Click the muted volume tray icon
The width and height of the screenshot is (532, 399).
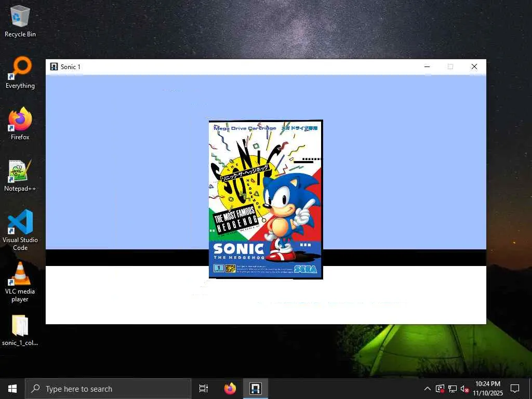pos(464,389)
